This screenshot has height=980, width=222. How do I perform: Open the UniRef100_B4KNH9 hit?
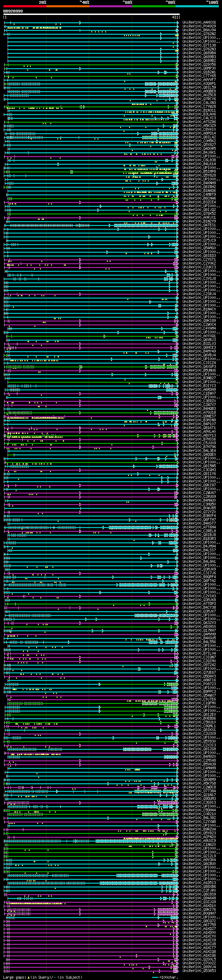tap(199, 183)
